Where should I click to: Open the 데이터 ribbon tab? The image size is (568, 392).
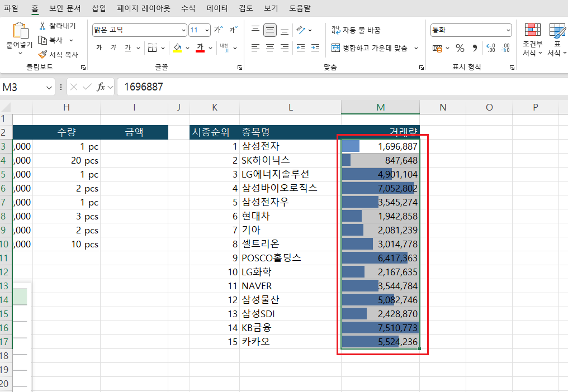[217, 8]
